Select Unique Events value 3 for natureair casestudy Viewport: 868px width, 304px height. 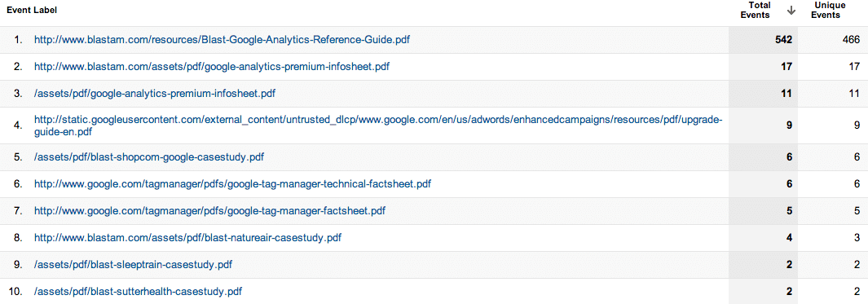[857, 237]
